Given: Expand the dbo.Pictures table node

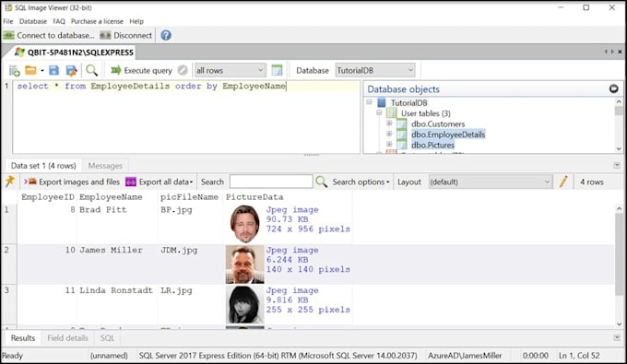Looking at the screenshot, I should click(389, 145).
